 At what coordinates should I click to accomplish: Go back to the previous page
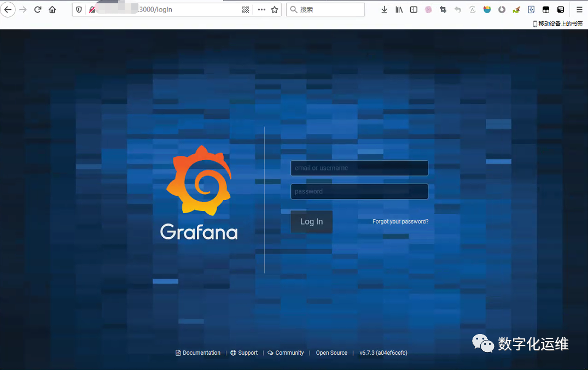8,10
